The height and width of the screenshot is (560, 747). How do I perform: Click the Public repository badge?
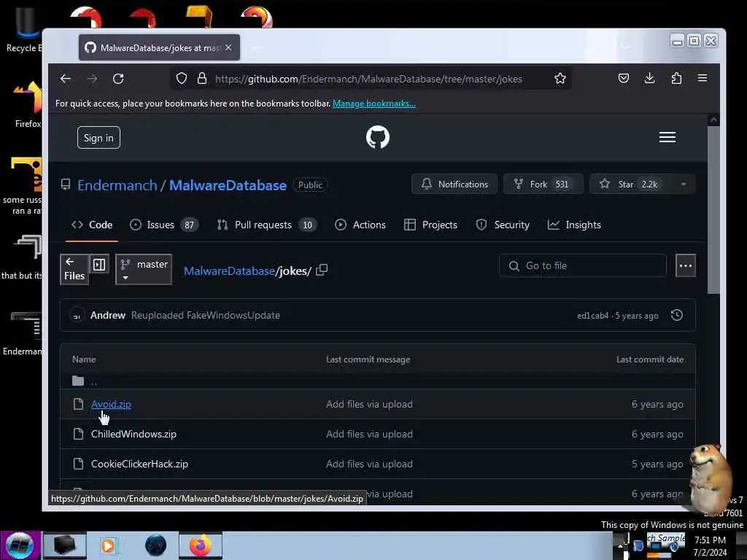pyautogui.click(x=310, y=185)
